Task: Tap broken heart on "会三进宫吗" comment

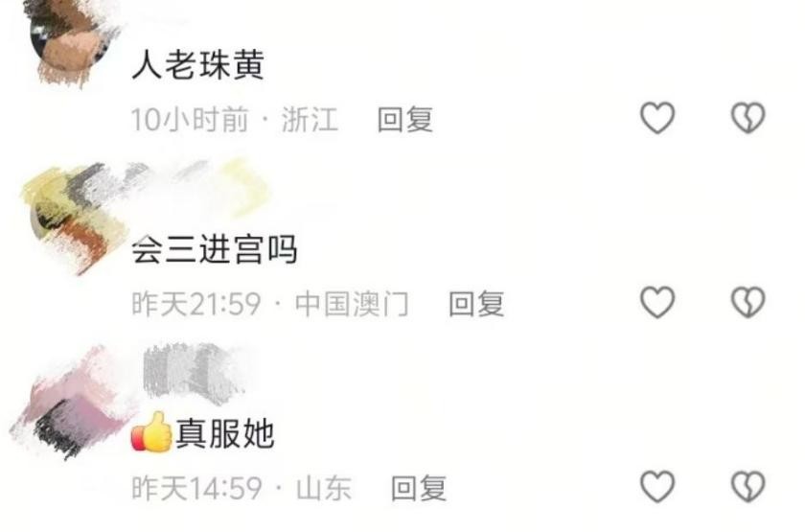Action: 748,302
